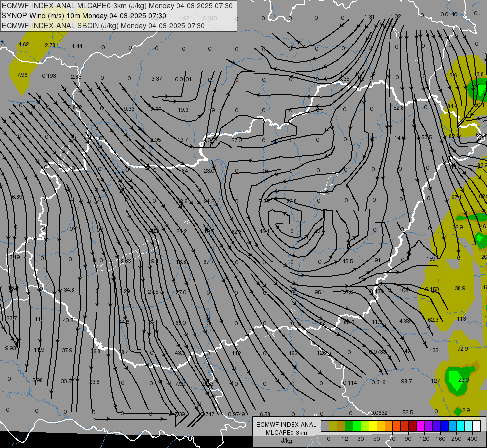This screenshot has width=487, height=448.
Task: Click the map value 52.8
Action: tap(398, 108)
